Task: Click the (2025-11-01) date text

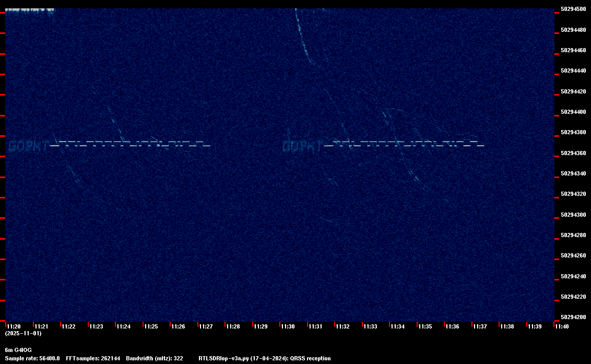Action: pyautogui.click(x=23, y=333)
